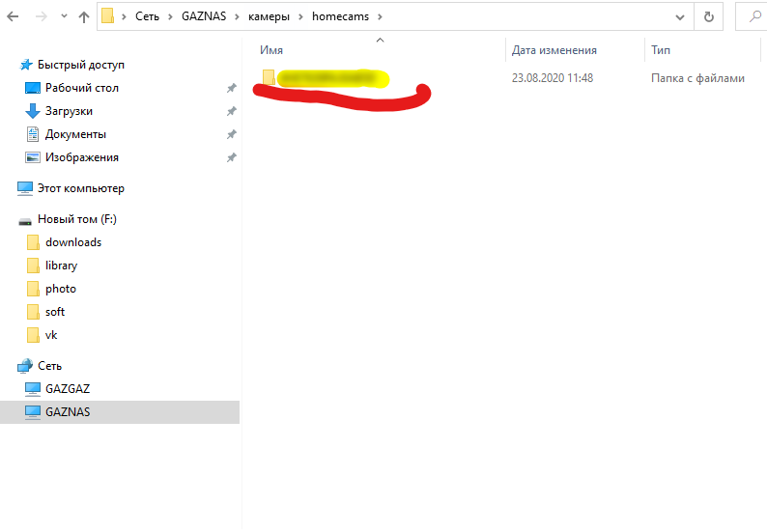Open Загрузки in sidebar

(x=69, y=111)
